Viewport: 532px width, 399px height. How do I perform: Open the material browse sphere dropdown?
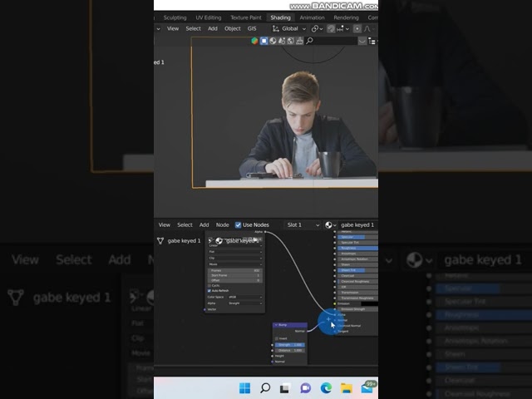331,225
